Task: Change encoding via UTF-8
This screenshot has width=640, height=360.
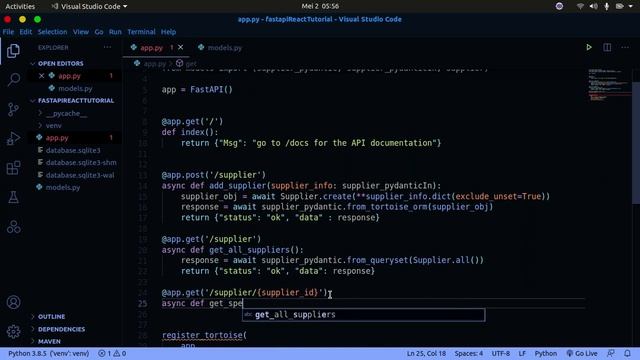Action: coord(501,353)
